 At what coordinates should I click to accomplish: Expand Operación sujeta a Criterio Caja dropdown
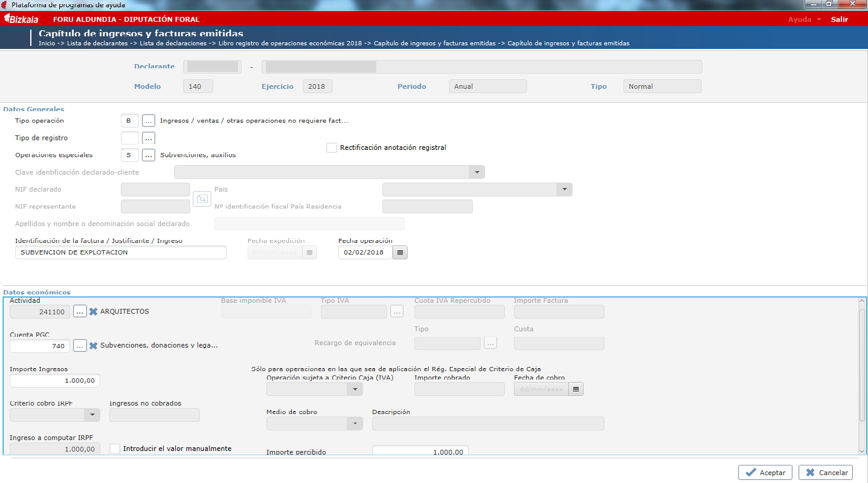(x=355, y=389)
